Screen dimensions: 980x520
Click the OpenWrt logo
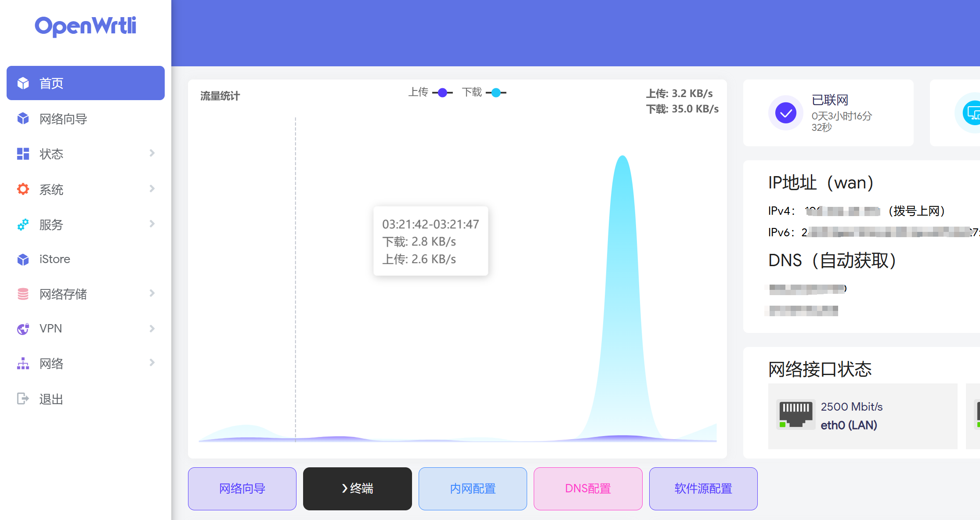pos(86,26)
